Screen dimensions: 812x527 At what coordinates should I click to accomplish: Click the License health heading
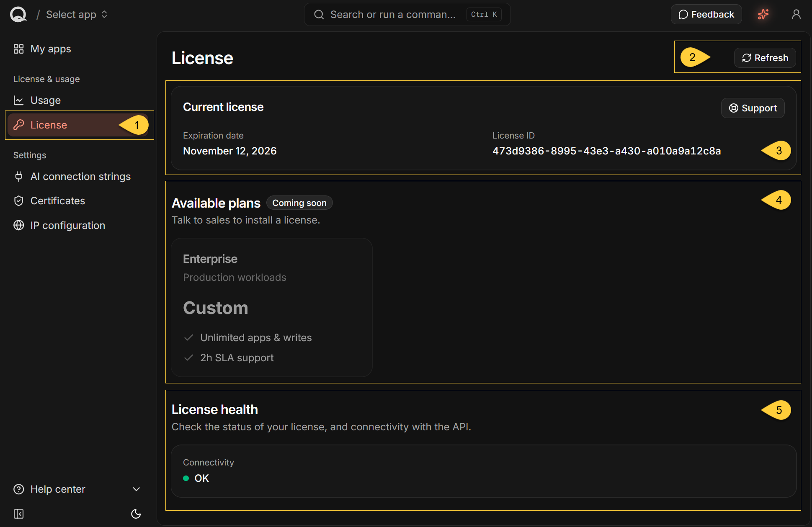(x=215, y=409)
